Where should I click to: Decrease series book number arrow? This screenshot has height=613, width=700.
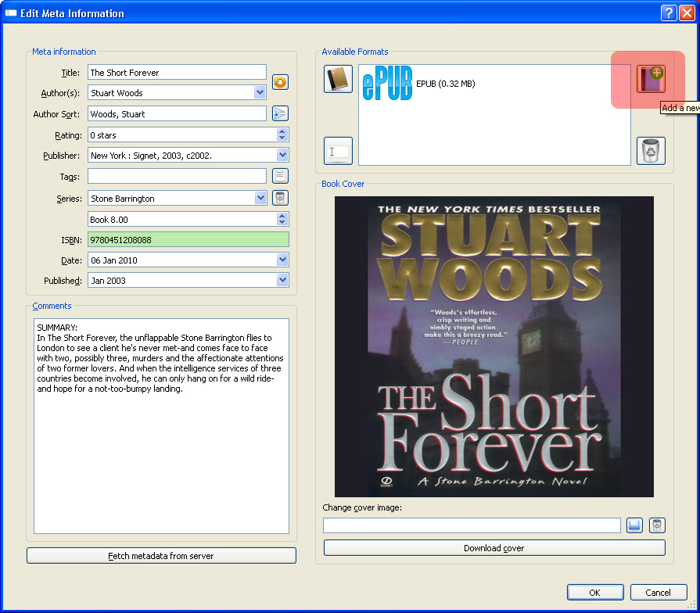click(x=282, y=222)
